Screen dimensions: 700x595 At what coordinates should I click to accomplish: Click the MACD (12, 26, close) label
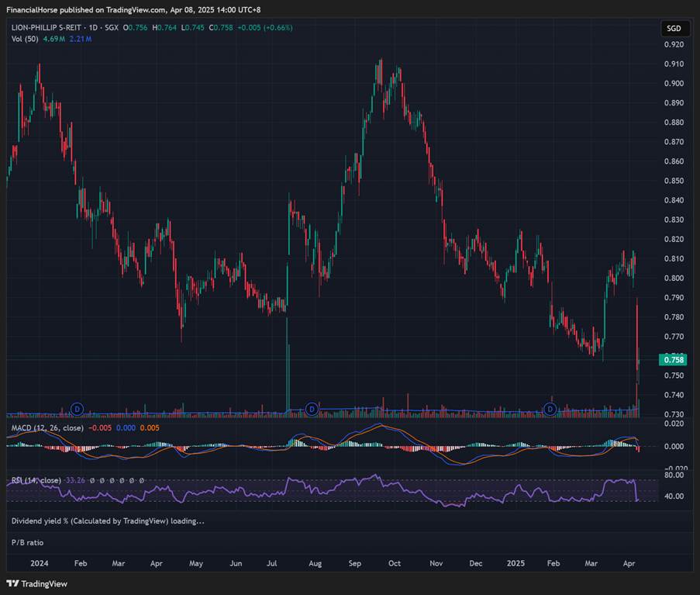point(47,428)
